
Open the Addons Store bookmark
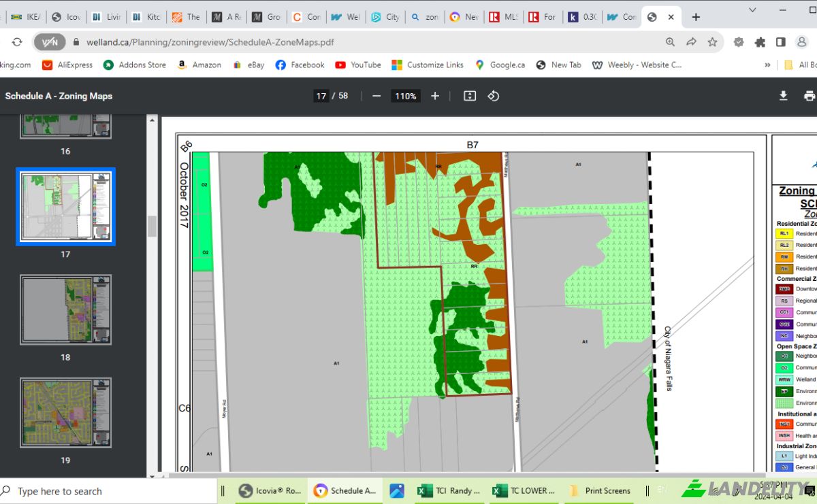tap(135, 65)
